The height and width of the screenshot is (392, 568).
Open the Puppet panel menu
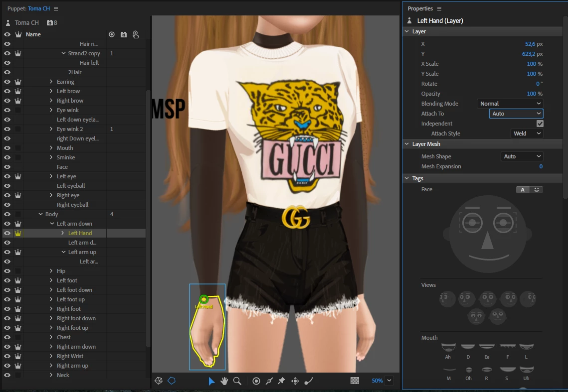pos(56,8)
